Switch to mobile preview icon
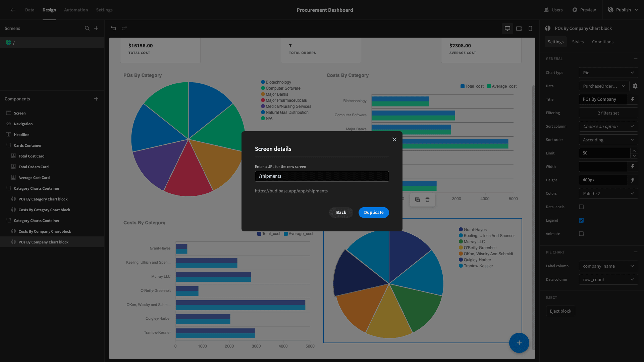Viewport: 644px width, 362px height. [530, 29]
